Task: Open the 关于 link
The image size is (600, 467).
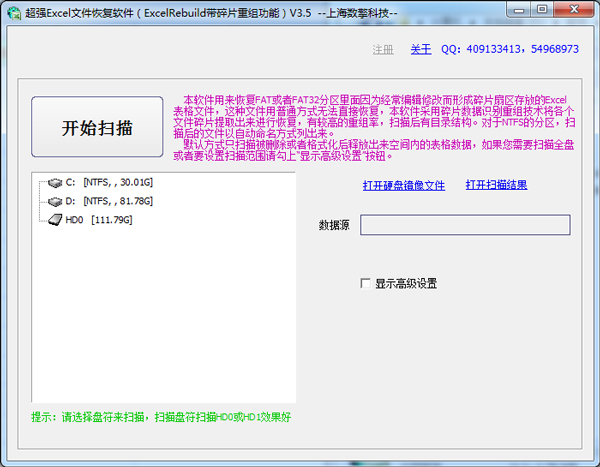Action: 421,49
